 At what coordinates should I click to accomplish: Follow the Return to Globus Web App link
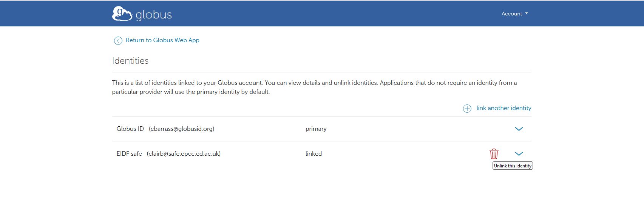(162, 40)
